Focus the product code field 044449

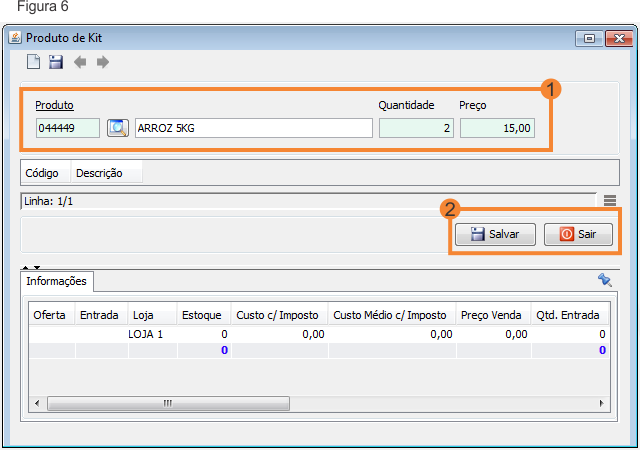(67, 128)
